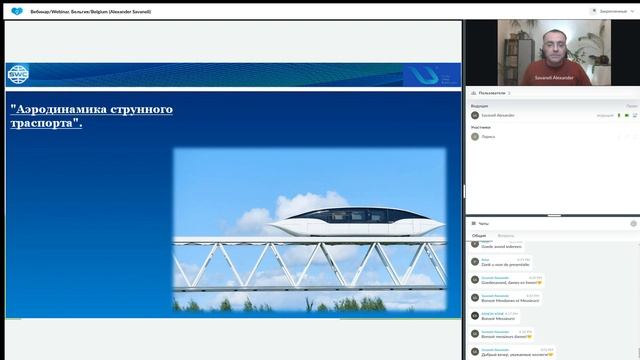This screenshot has width=640, height=360.
Task: Open chat settings round icon
Action: pyautogui.click(x=633, y=223)
